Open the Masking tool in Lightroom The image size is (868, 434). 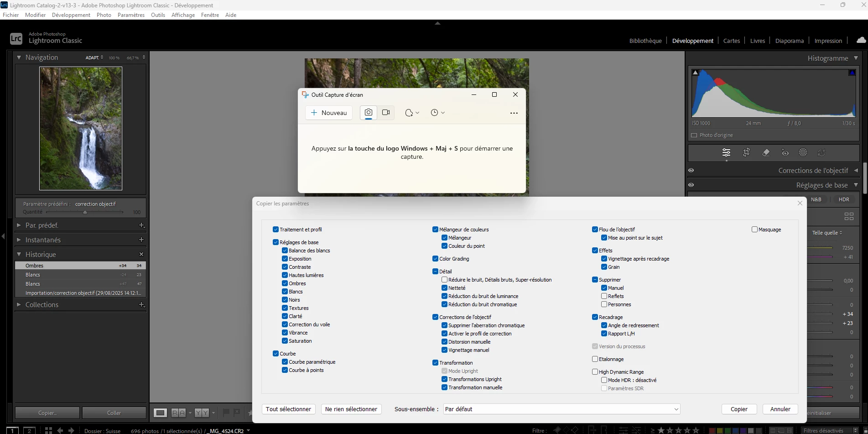803,153
